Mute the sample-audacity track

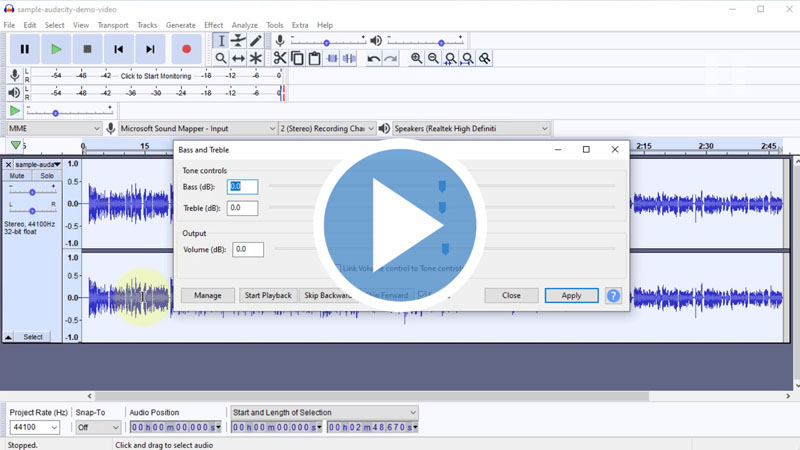[17, 176]
